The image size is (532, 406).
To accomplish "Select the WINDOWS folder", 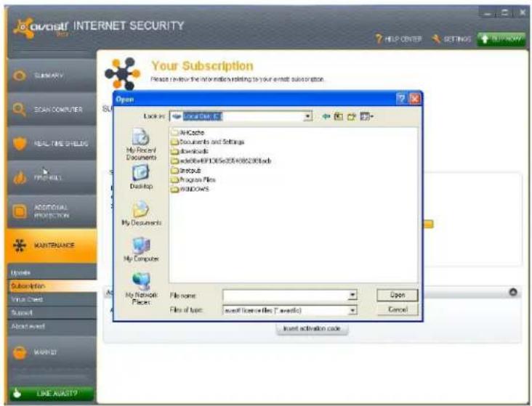I will click(190, 190).
